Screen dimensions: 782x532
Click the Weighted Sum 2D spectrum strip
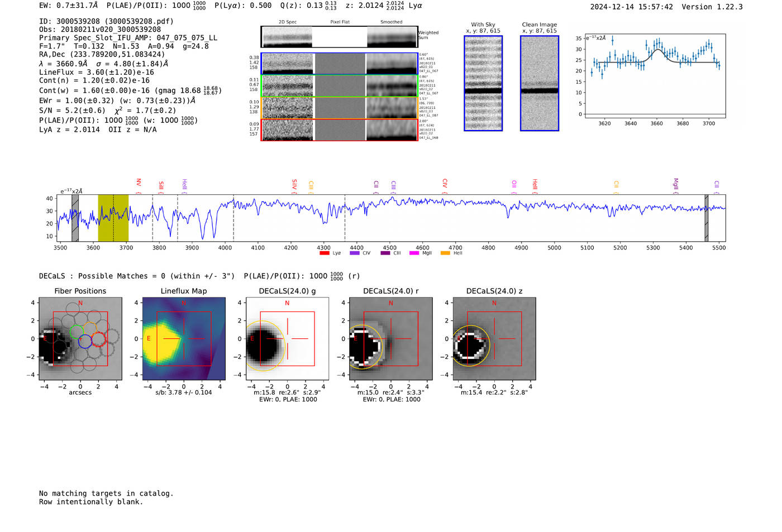(340, 37)
